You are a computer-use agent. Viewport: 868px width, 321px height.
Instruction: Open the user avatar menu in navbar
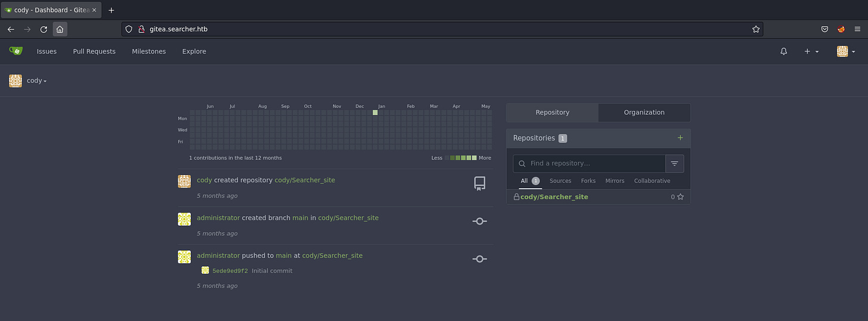point(846,52)
